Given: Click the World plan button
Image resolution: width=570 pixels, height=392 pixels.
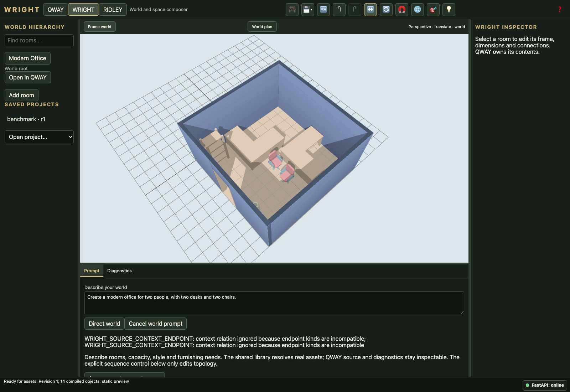Looking at the screenshot, I should pos(262,27).
